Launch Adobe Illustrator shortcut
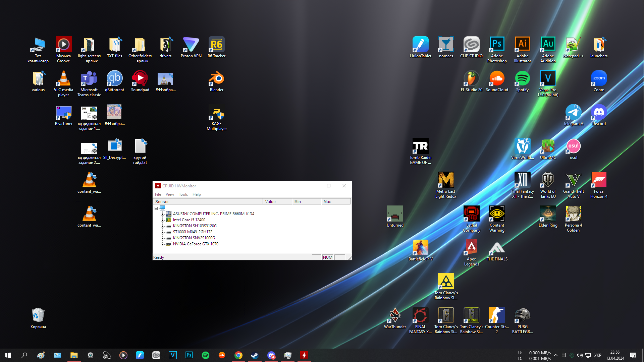 point(522,50)
